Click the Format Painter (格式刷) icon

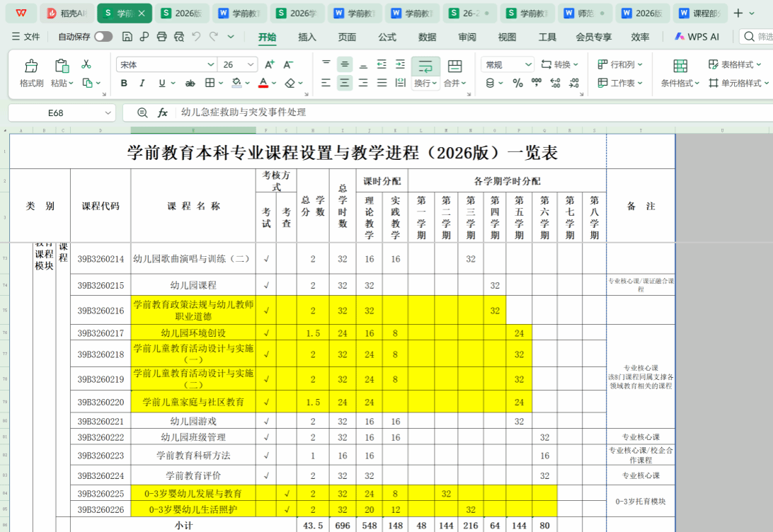(32, 66)
